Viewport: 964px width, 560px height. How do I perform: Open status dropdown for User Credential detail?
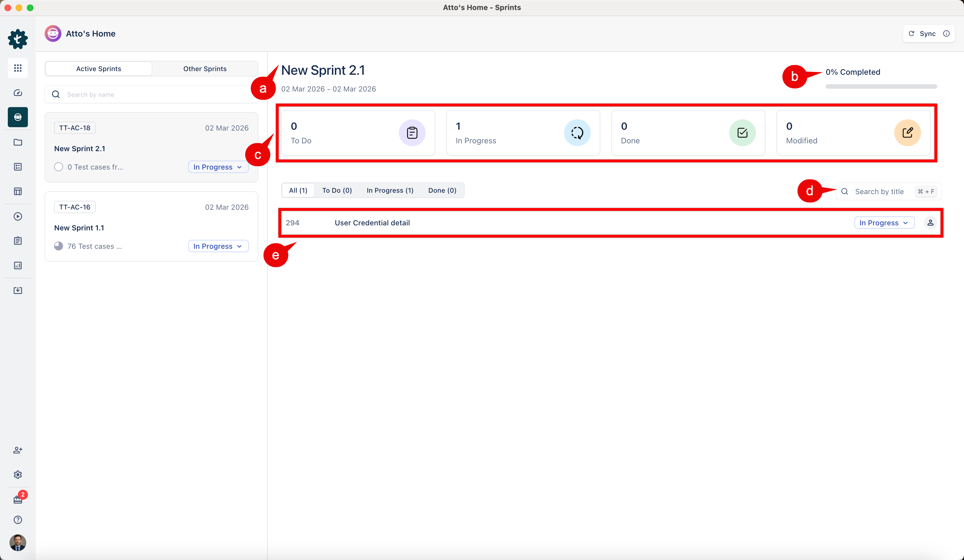coord(884,223)
